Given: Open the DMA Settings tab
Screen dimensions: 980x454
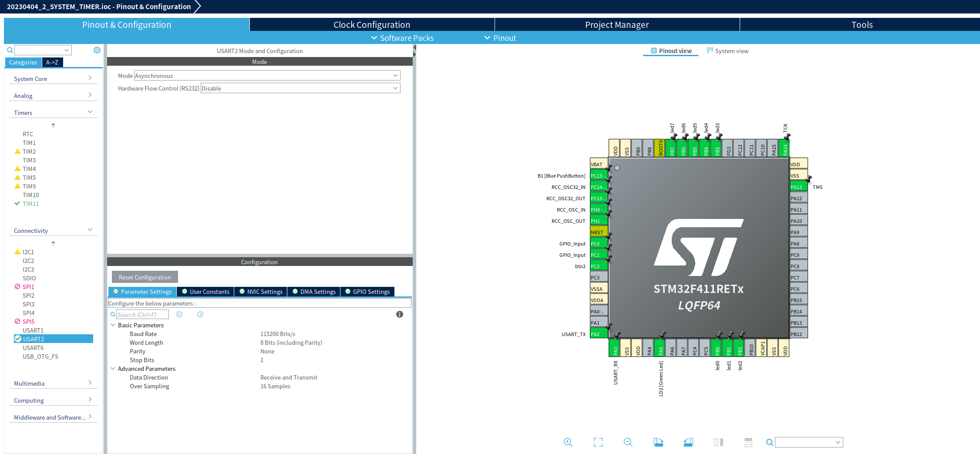Looking at the screenshot, I should pos(314,292).
